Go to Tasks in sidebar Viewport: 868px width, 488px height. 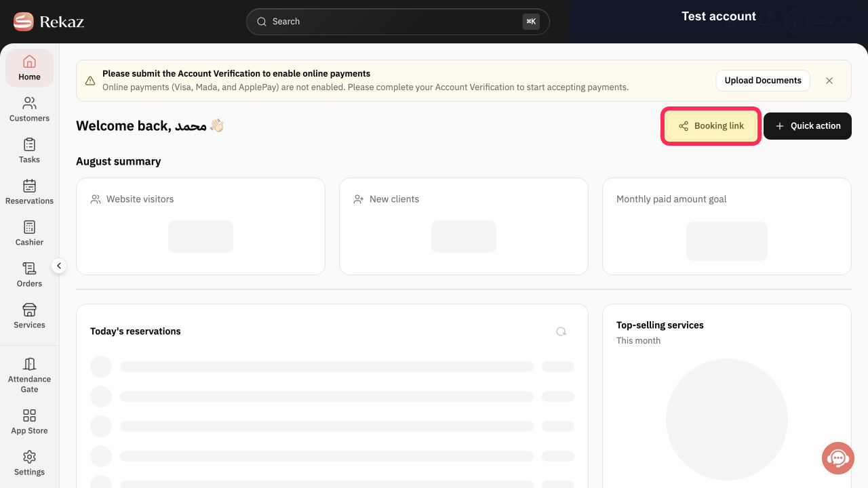[x=29, y=150]
